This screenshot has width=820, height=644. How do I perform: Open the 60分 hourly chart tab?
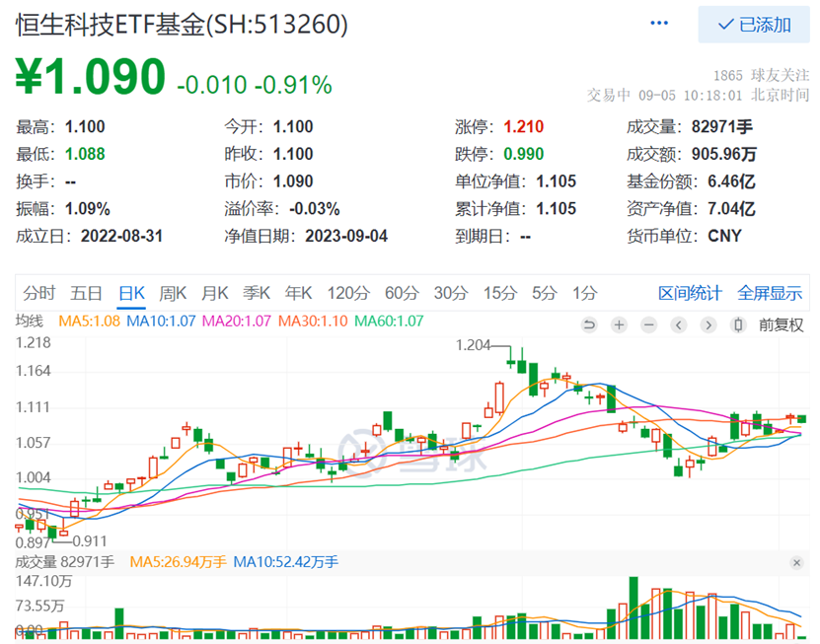401,293
